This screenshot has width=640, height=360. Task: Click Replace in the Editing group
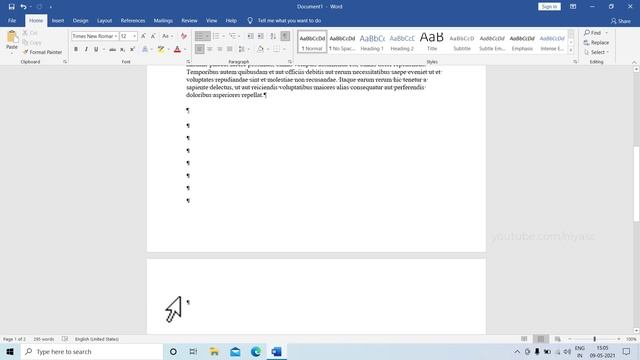click(596, 42)
